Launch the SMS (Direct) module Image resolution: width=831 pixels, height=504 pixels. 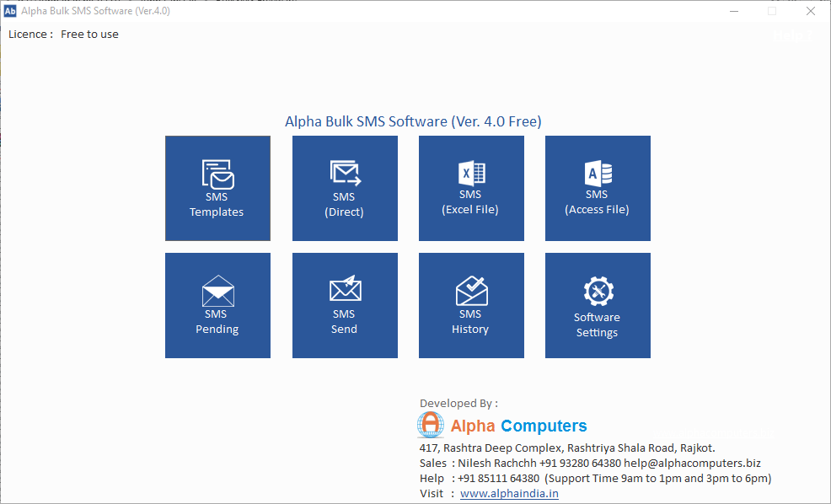pyautogui.click(x=345, y=188)
